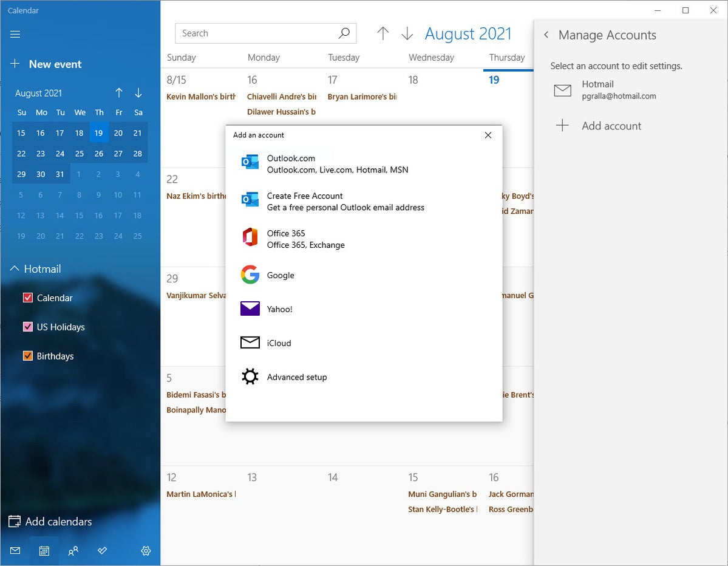Open Naz Ekim's birthday event

[x=196, y=196]
